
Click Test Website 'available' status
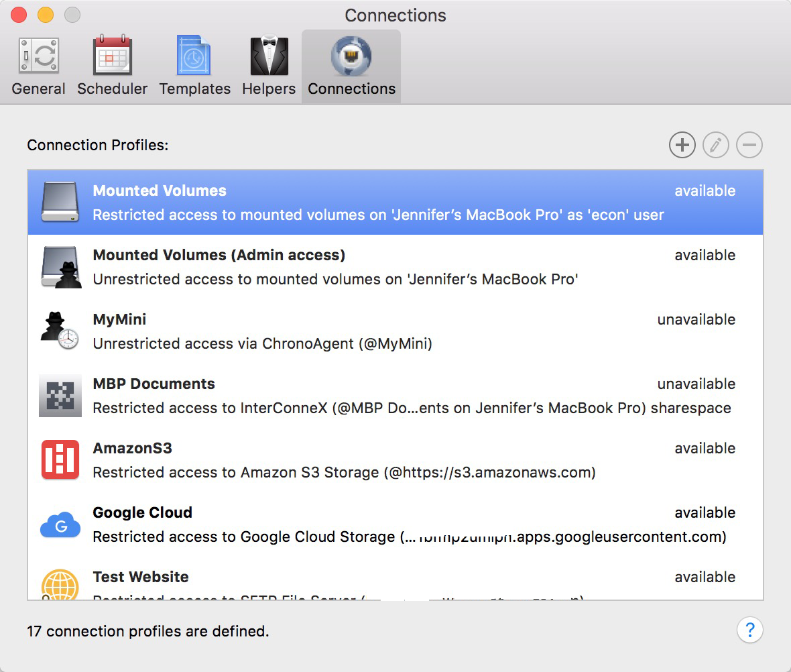pos(705,577)
